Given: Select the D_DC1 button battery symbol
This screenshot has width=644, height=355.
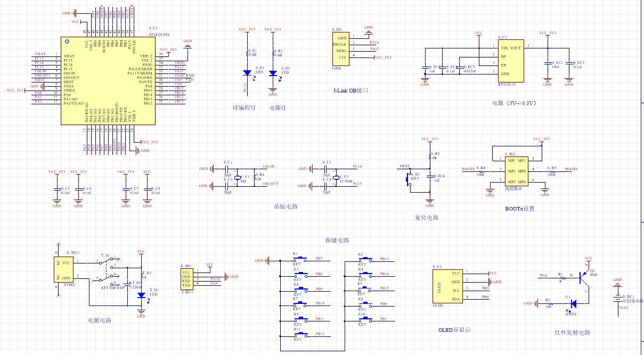Looking at the screenshot, I should 617,299.
